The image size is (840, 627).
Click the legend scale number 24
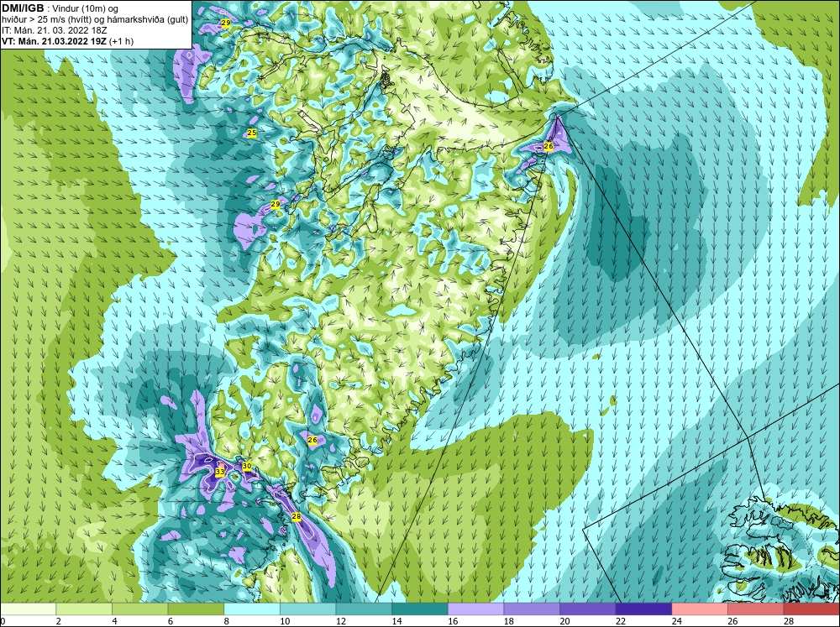point(676,621)
